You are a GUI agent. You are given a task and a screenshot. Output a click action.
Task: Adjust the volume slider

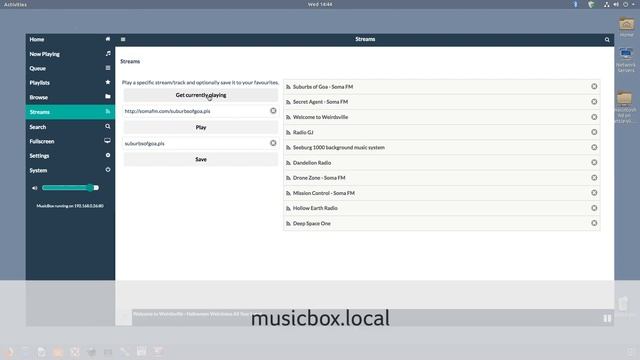[x=70, y=188]
